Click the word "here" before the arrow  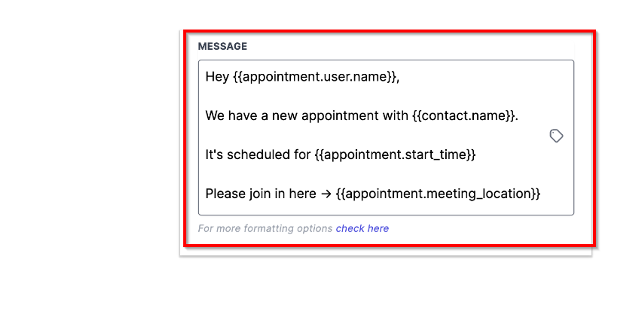pos(303,194)
